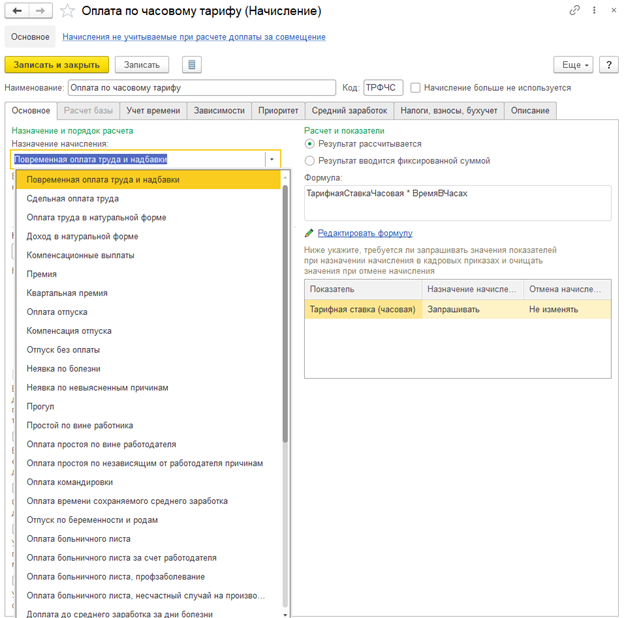The image size is (624, 618).
Task: Pick Оплата больничного листа за счет работодателя
Action: tap(148, 558)
